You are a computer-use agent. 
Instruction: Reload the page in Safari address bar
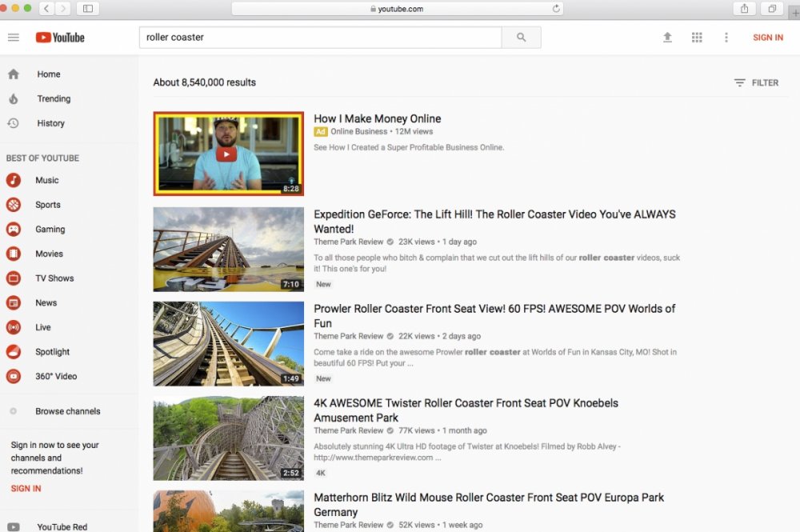click(x=556, y=9)
